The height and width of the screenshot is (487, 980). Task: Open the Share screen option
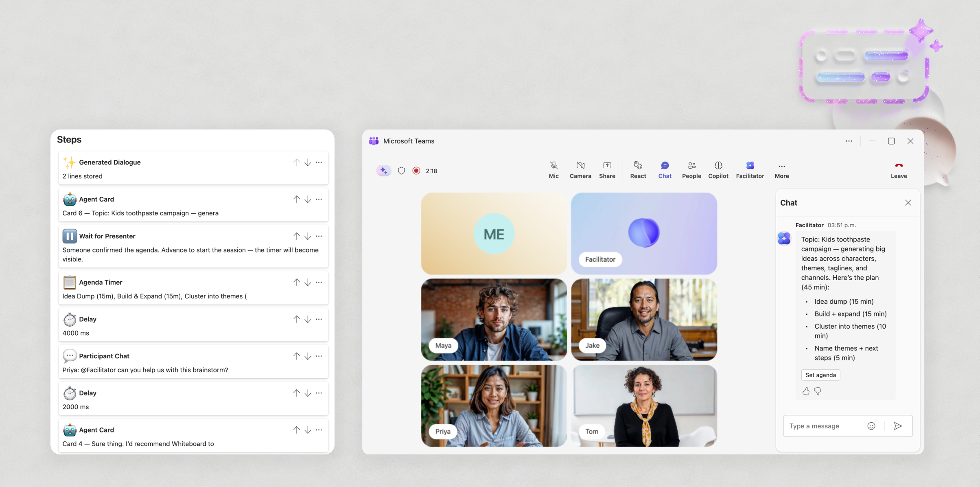coord(607,170)
